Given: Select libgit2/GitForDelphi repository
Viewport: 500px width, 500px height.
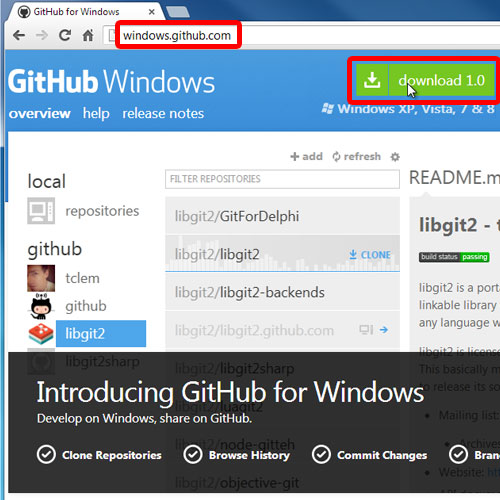Looking at the screenshot, I should coord(282,216).
